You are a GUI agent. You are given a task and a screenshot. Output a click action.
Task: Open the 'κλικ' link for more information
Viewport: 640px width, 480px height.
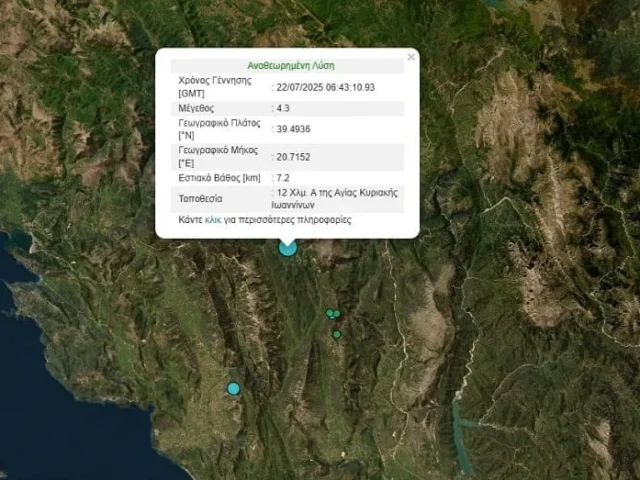click(212, 219)
